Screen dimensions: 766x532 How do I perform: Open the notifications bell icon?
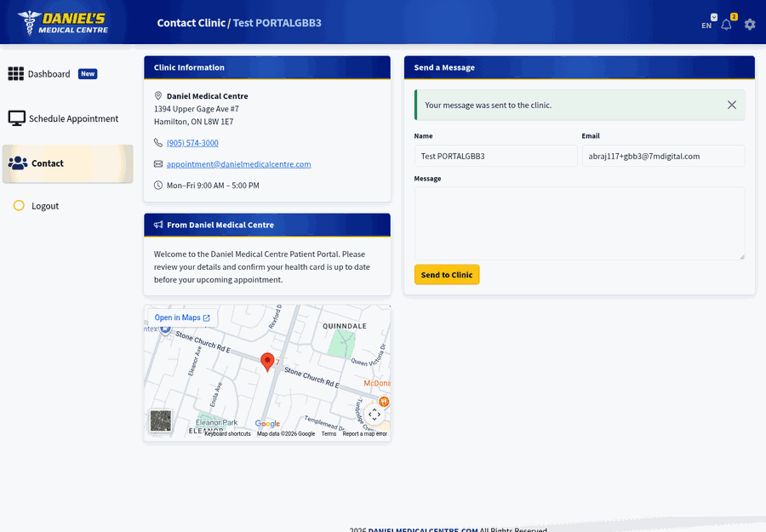click(726, 25)
